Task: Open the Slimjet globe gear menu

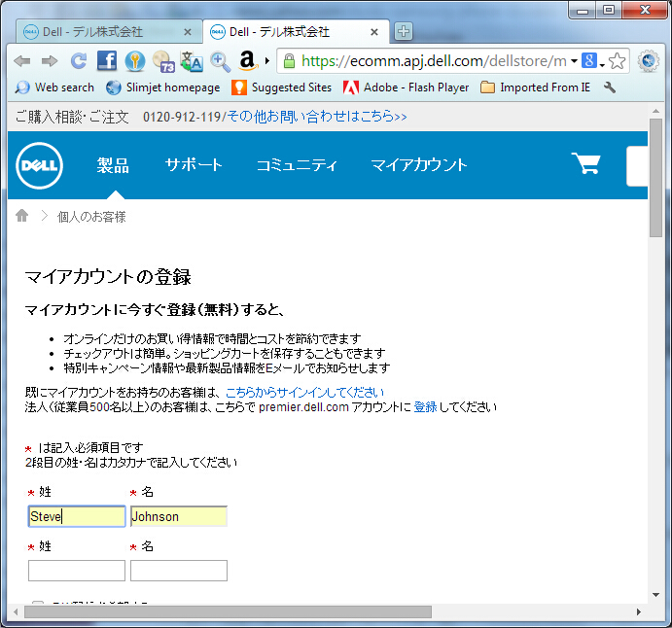Action: click(648, 61)
